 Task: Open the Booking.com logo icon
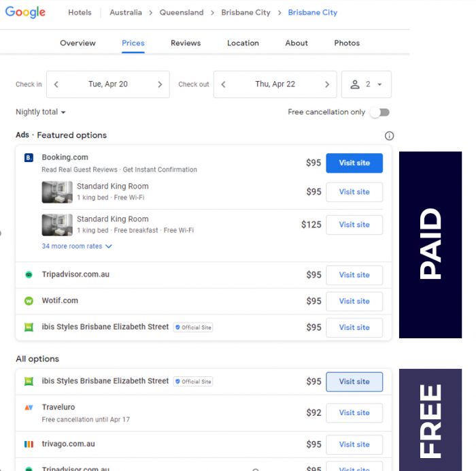pyautogui.click(x=29, y=158)
